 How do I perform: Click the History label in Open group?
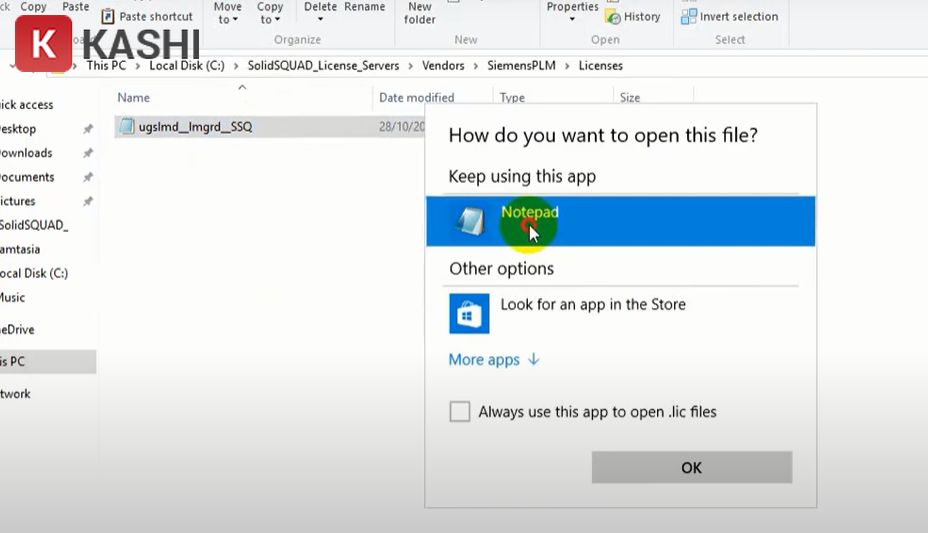coord(642,17)
